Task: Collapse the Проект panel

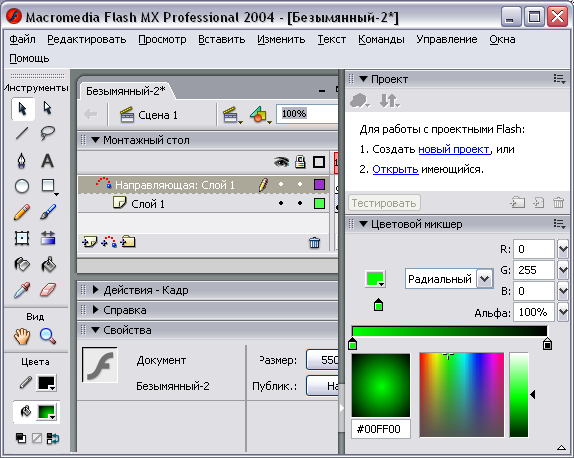Action: [x=363, y=79]
